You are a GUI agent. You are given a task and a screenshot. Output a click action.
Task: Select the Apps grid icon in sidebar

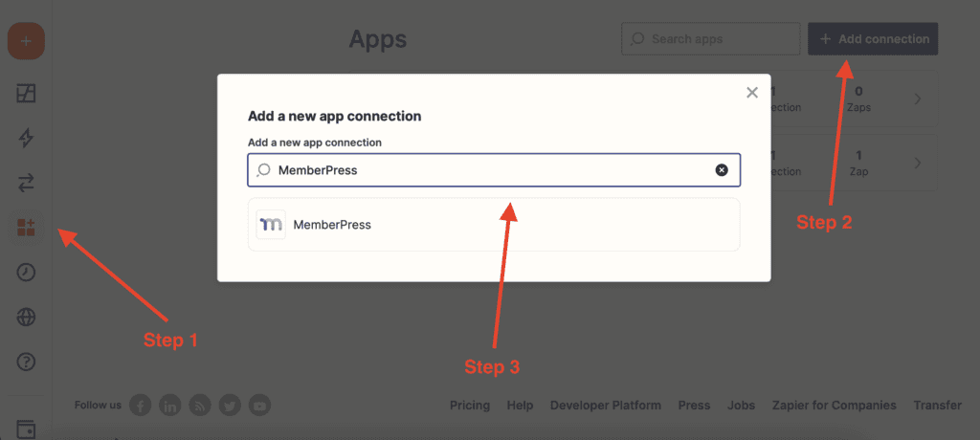(x=26, y=228)
